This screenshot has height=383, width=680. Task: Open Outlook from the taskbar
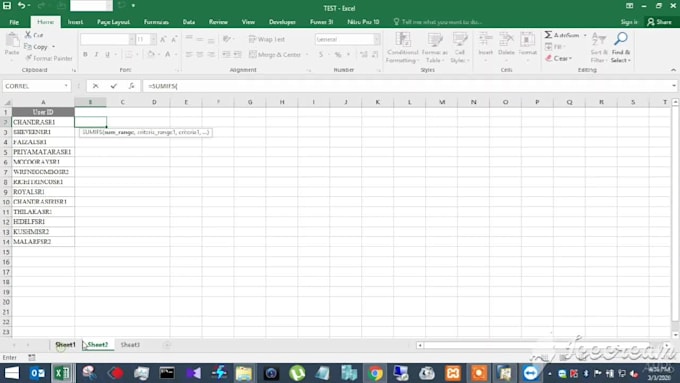coord(37,373)
